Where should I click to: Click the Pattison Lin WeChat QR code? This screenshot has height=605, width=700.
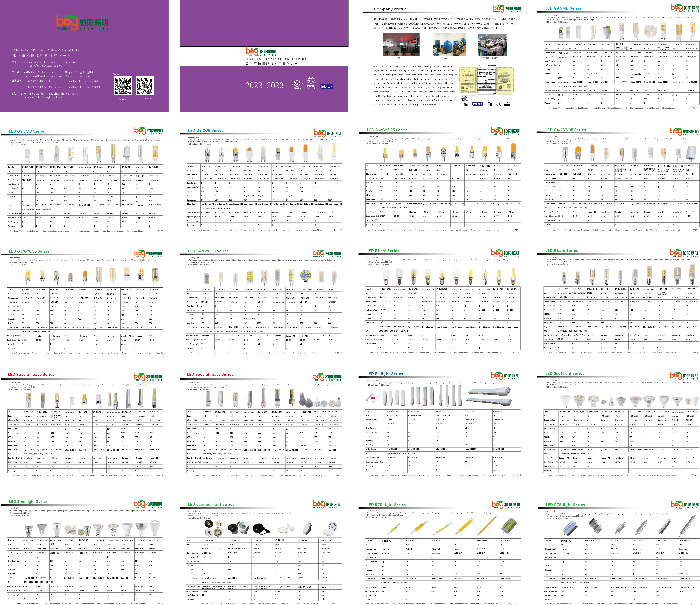tap(145, 86)
